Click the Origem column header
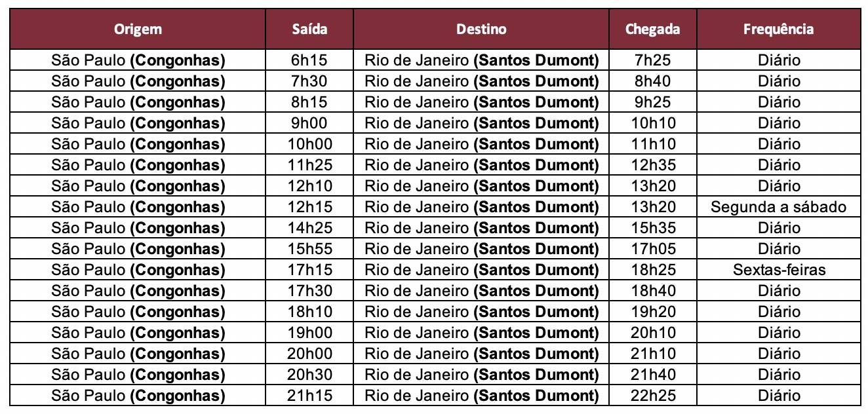The width and height of the screenshot is (868, 414). pos(138,29)
